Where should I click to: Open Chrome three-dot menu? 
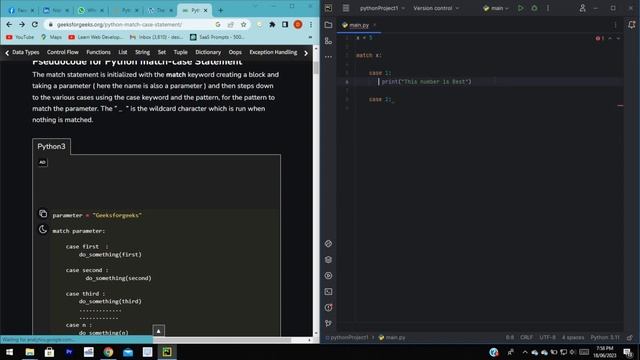pos(311,24)
